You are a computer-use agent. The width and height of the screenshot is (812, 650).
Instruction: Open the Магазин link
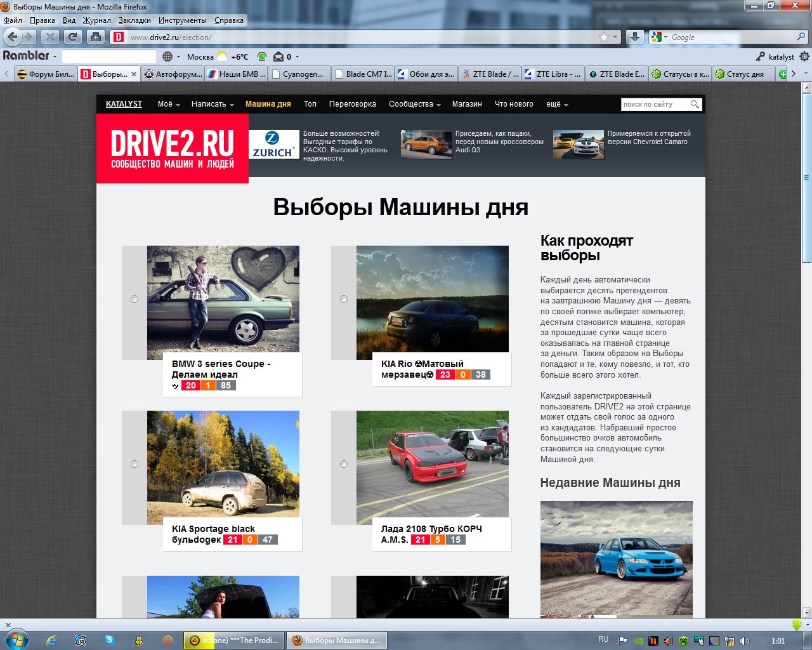(x=467, y=104)
